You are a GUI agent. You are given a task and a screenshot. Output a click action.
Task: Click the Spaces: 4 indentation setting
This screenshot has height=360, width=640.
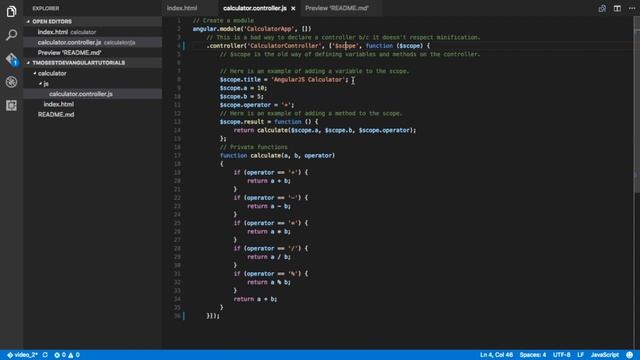[x=533, y=355]
